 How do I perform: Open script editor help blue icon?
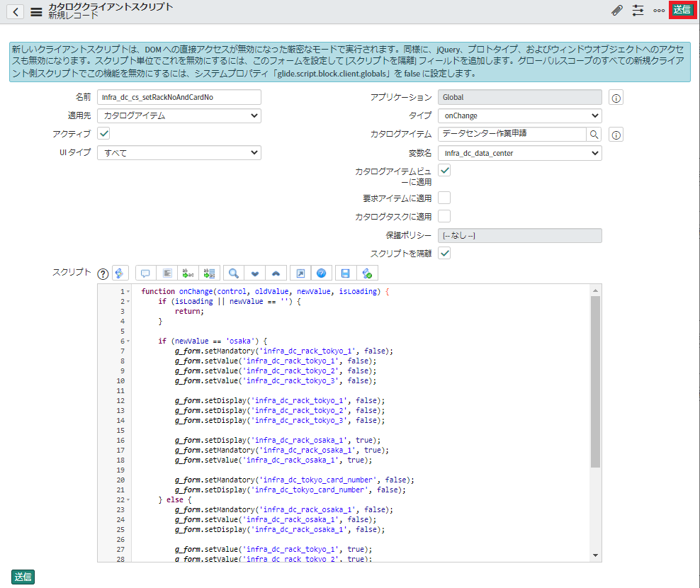(322, 273)
